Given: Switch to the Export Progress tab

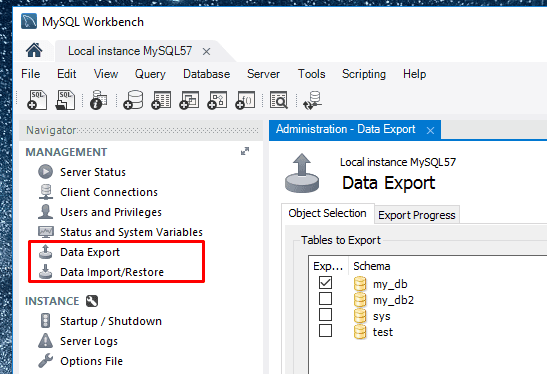Looking at the screenshot, I should tap(417, 215).
